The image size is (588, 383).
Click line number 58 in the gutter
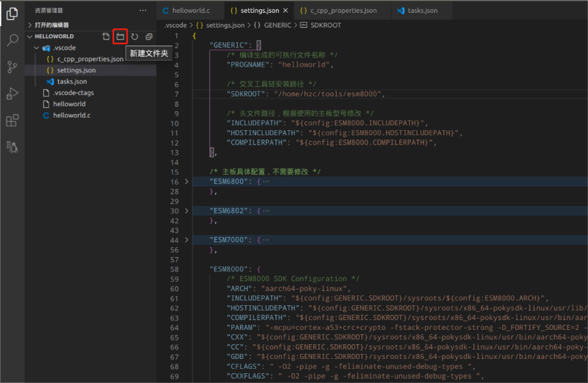174,269
